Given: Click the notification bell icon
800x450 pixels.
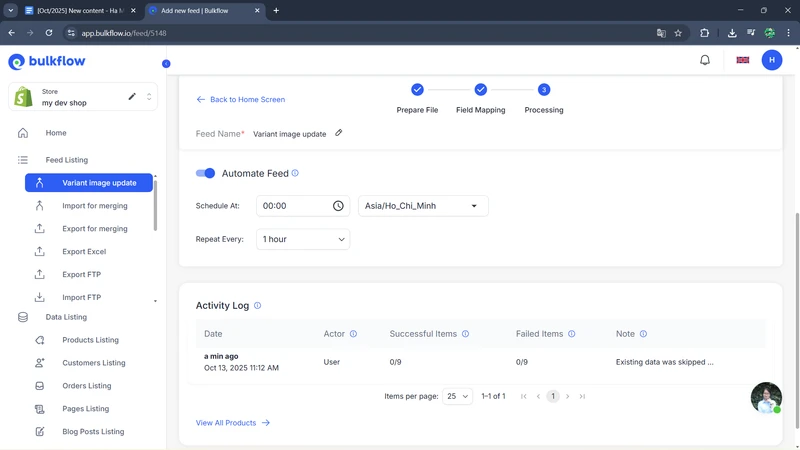Looking at the screenshot, I should point(705,60).
